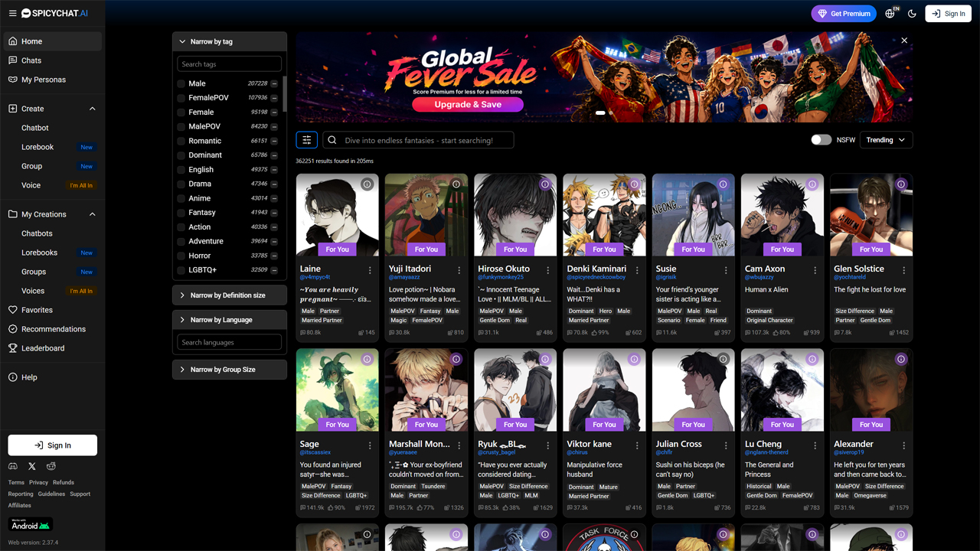Collapse the Narrow by tag section
This screenshot has height=551, width=980.
[x=230, y=41]
